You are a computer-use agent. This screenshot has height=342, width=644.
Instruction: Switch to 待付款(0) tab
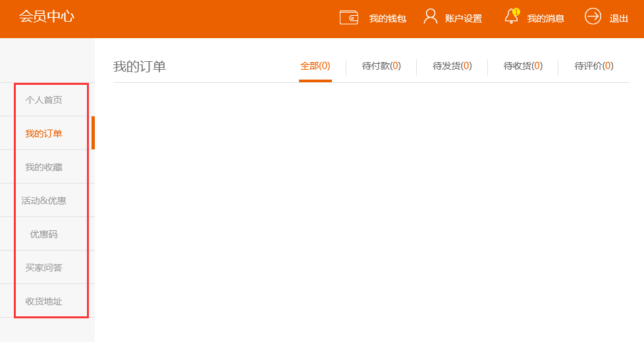click(381, 66)
